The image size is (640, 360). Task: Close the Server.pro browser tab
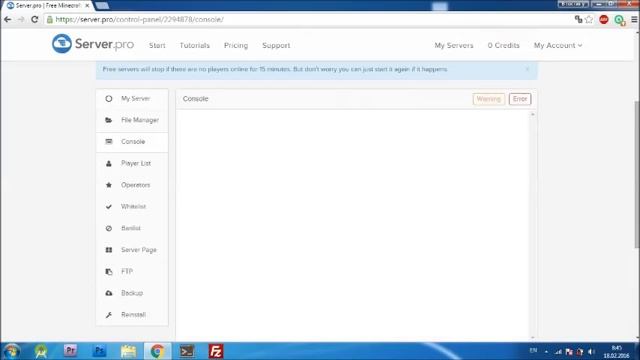[x=87, y=6]
